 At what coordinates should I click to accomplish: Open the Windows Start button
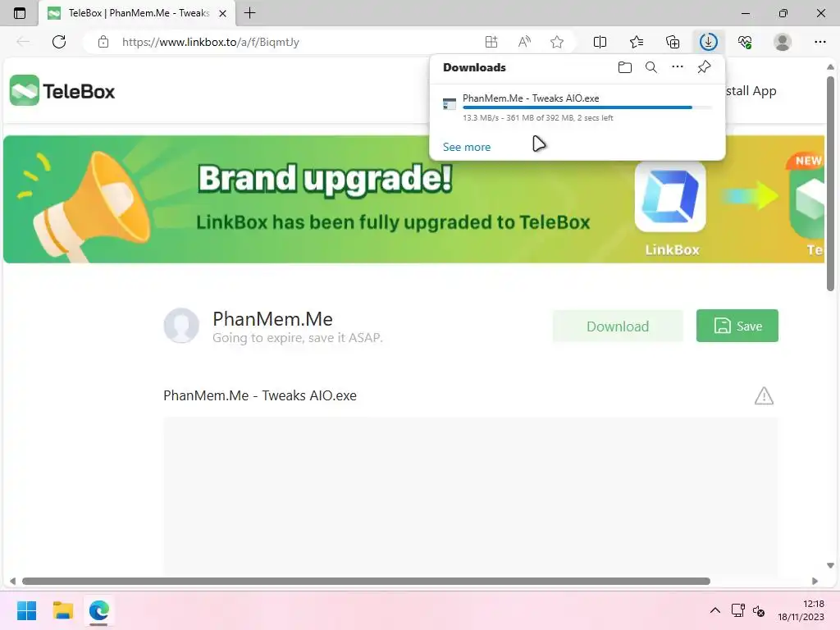[x=27, y=610]
